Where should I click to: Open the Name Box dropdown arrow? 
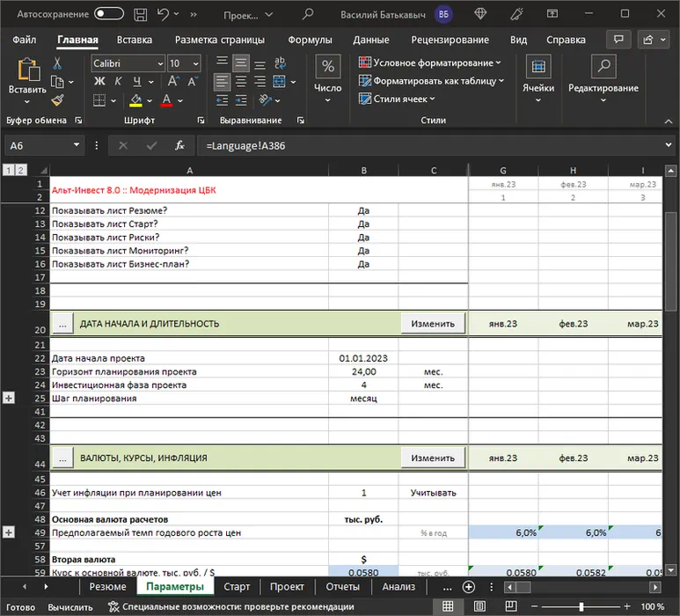(77, 144)
